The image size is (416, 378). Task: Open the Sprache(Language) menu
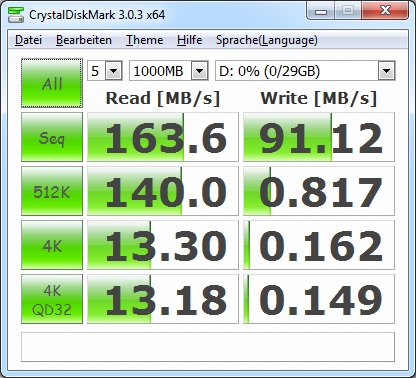(267, 40)
